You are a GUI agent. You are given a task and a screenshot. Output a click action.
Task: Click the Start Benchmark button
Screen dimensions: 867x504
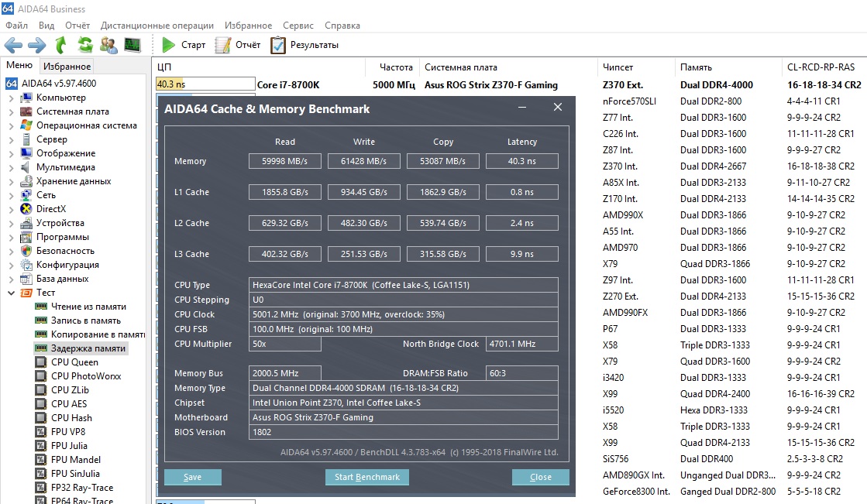click(367, 477)
